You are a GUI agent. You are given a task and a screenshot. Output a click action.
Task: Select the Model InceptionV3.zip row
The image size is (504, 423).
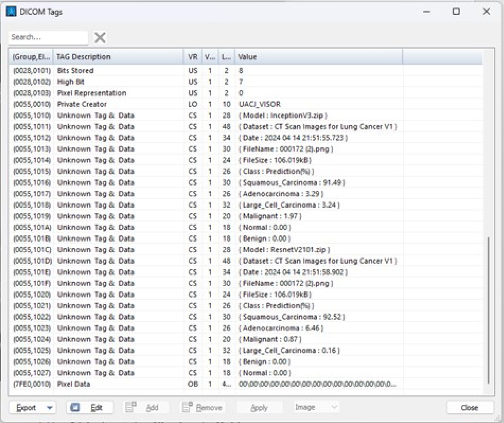(x=170, y=116)
